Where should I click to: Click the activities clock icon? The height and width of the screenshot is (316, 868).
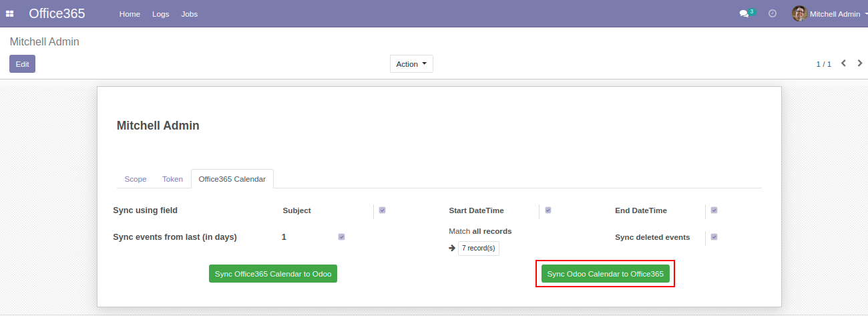(x=773, y=13)
